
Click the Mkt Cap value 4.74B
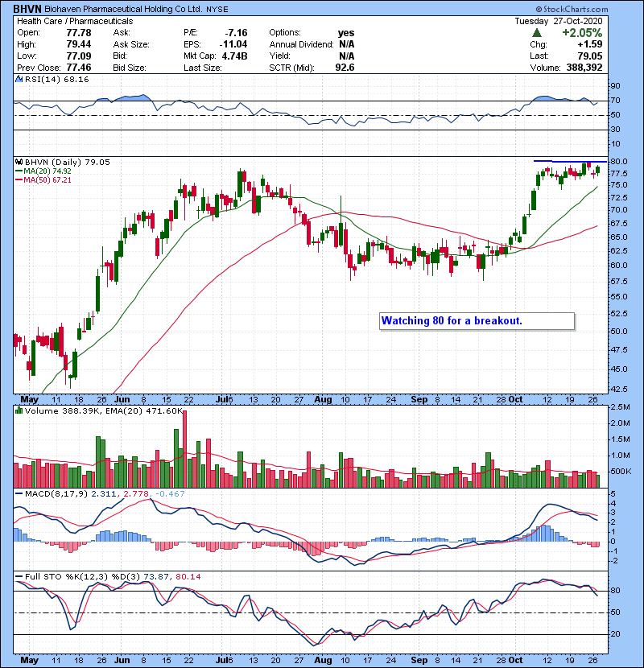click(x=234, y=56)
